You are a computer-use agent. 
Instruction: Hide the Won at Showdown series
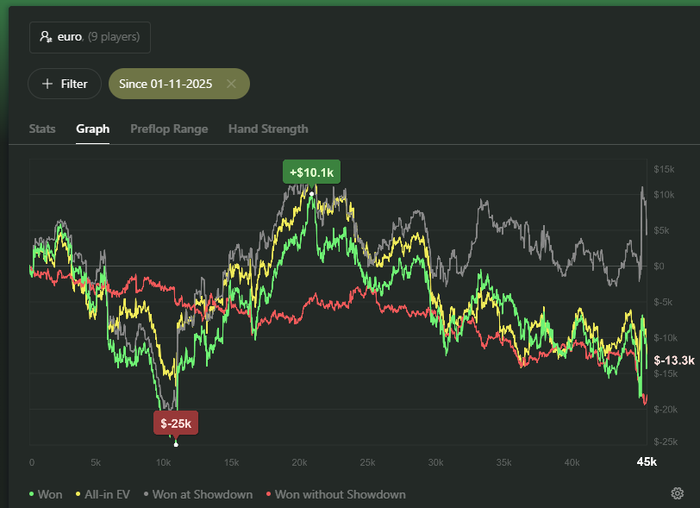(x=202, y=494)
